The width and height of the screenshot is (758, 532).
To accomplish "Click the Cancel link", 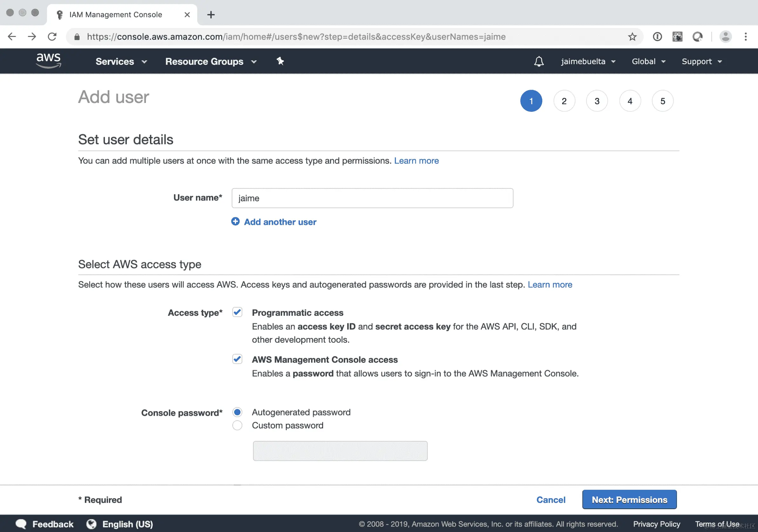I will tap(550, 500).
